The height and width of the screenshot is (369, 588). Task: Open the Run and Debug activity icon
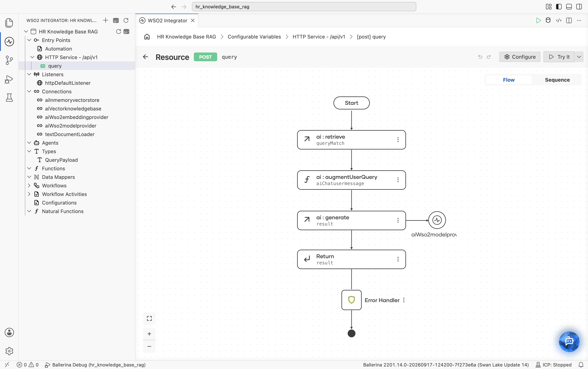coord(9,79)
